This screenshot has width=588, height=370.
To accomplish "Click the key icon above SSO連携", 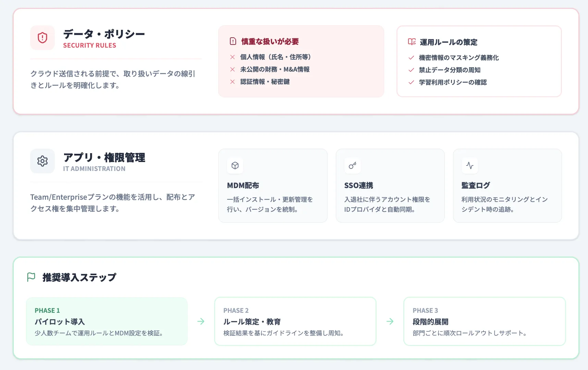I will coord(352,165).
